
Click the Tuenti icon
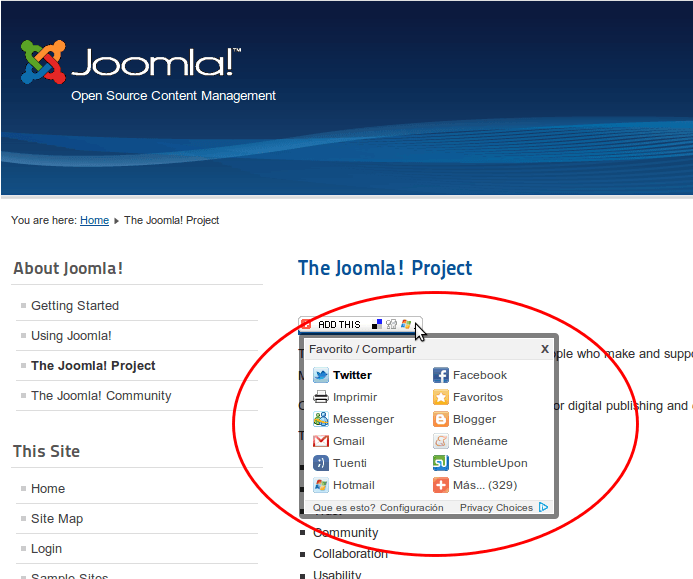coord(321,463)
